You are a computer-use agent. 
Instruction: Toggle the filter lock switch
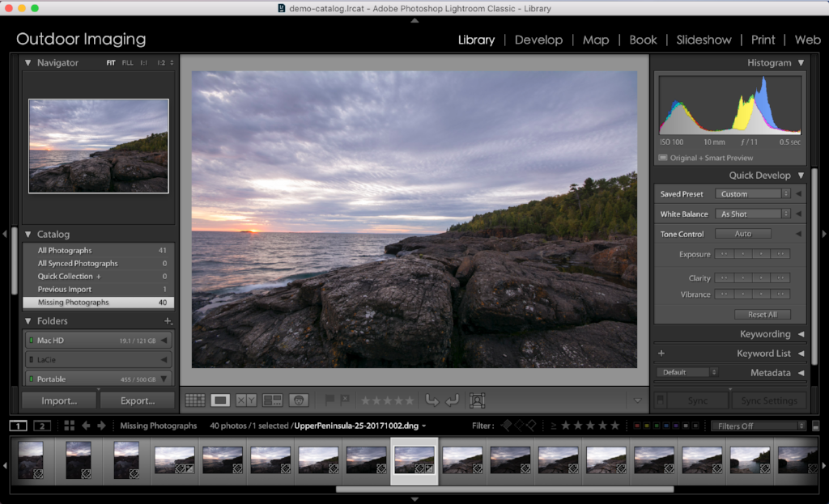pos(816,426)
